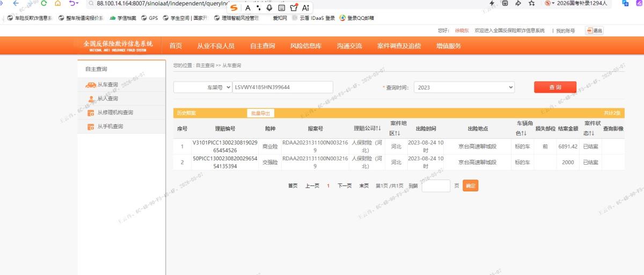This screenshot has height=275, width=644.
Task: Click the lightning speed-mode icon
Action: click(x=492, y=3)
